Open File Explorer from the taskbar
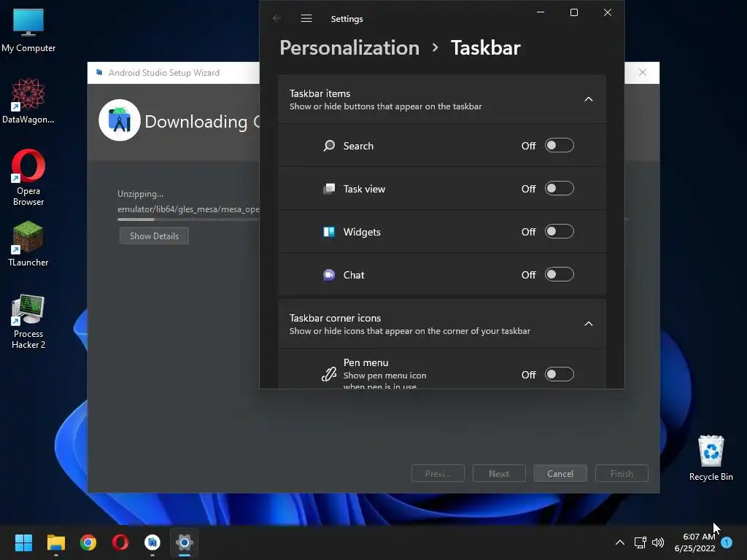 [x=55, y=542]
